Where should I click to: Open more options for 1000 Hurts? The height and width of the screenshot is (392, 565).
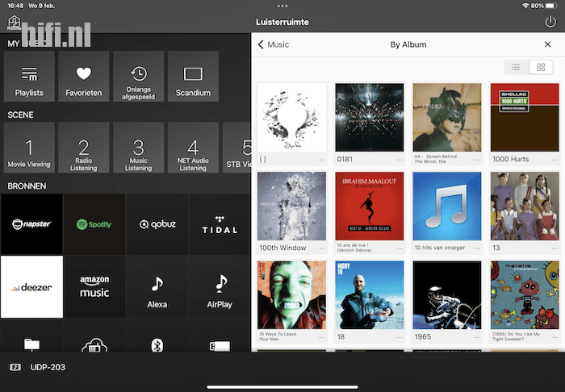tap(555, 160)
